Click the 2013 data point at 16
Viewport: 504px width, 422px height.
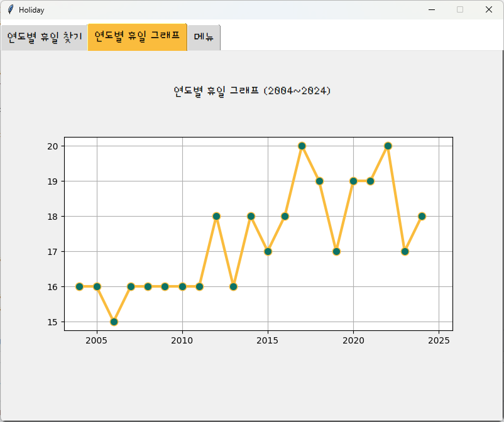tap(234, 286)
